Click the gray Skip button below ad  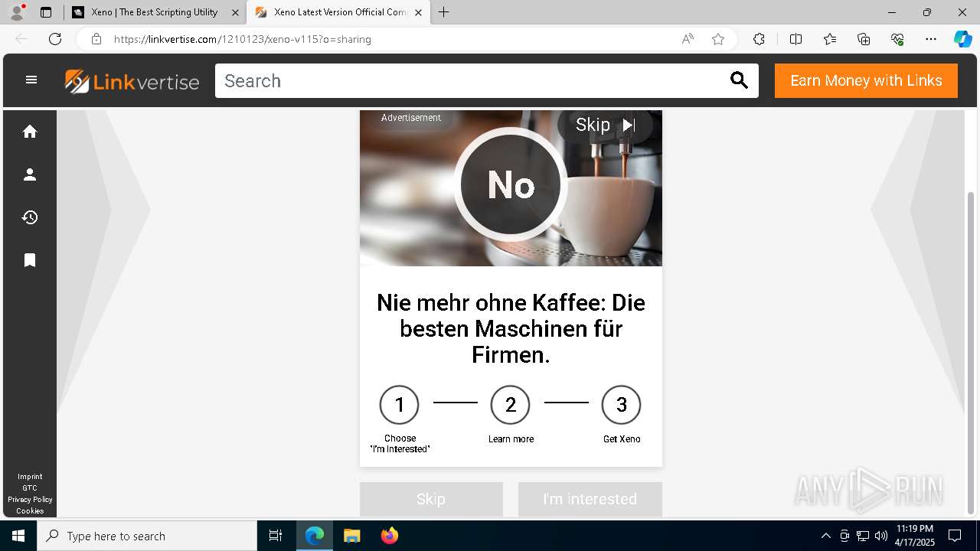[431, 499]
